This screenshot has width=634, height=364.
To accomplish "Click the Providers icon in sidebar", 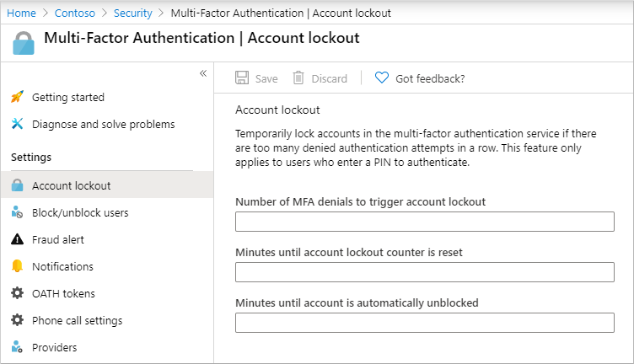I will [17, 346].
